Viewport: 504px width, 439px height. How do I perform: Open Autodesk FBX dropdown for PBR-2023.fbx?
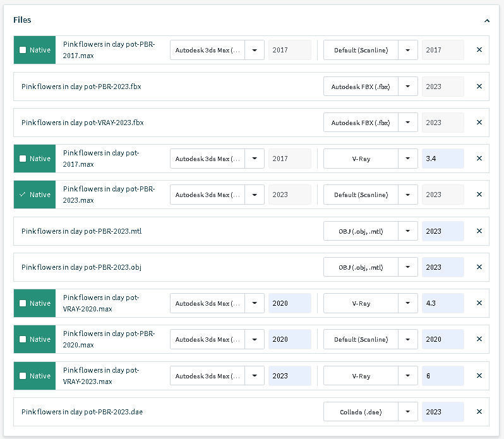(408, 87)
